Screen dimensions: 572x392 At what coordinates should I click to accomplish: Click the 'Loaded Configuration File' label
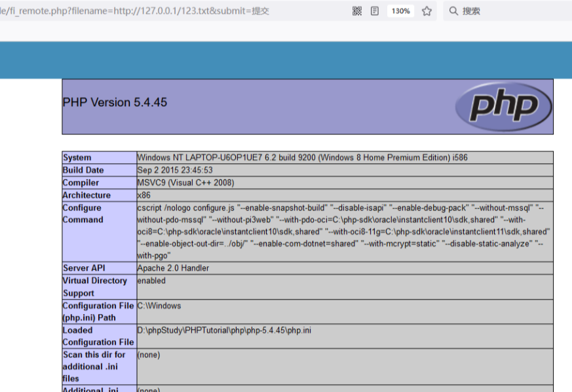coord(98,336)
